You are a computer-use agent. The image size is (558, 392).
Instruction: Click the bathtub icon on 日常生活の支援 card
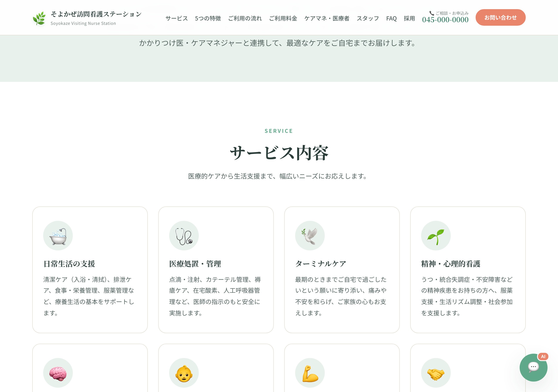[58, 235]
